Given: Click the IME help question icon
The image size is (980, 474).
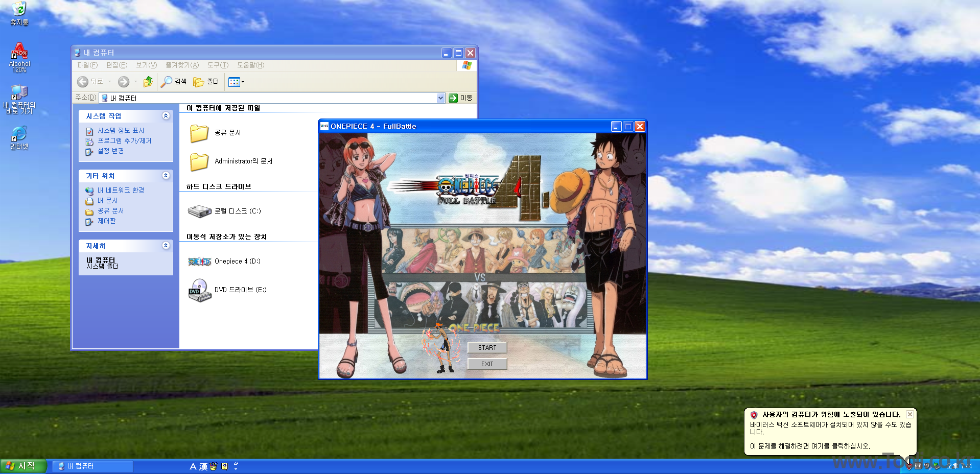Looking at the screenshot, I should pyautogui.click(x=224, y=466).
